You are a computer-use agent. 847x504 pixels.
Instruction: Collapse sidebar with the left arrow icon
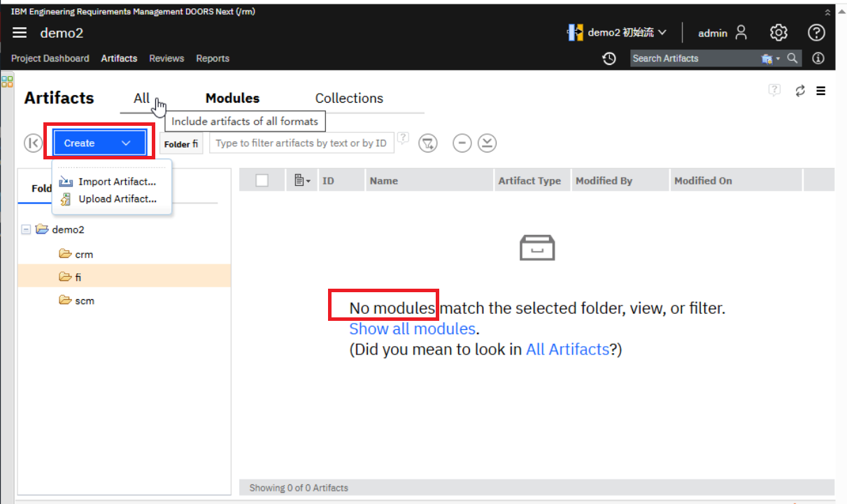tap(33, 143)
